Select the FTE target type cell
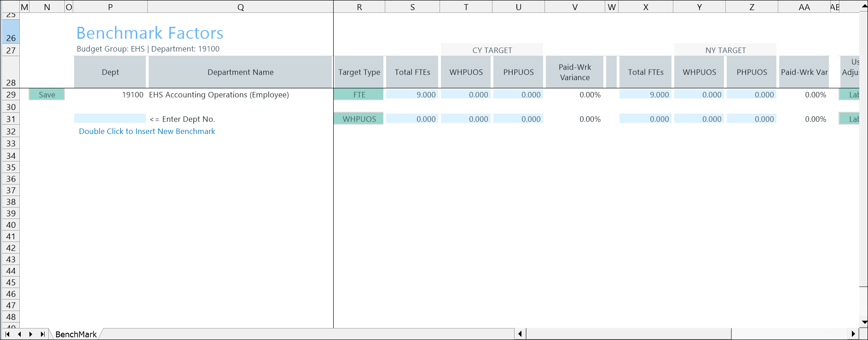Viewport: 868px width, 340px height. pos(359,95)
